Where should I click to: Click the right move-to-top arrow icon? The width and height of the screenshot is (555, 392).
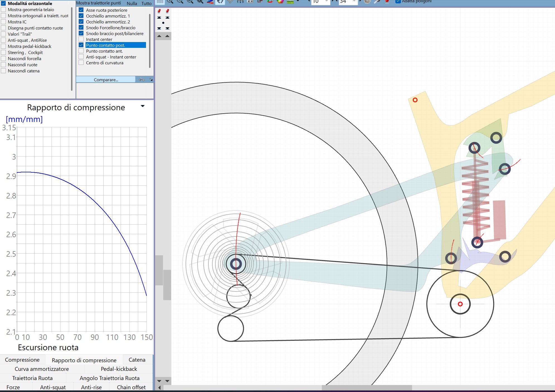click(x=167, y=18)
